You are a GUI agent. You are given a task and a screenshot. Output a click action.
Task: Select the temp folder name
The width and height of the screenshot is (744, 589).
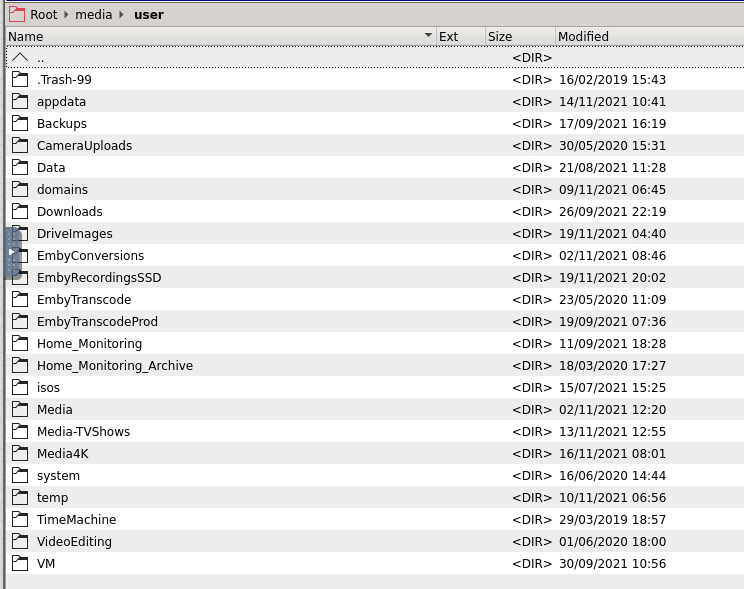pyautogui.click(x=53, y=497)
